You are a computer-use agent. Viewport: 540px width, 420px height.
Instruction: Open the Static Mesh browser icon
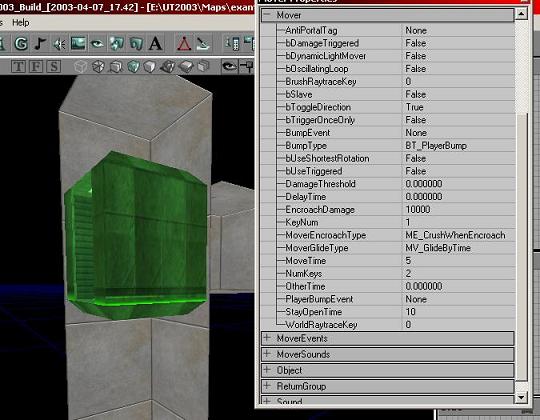pyautogui.click(x=136, y=44)
